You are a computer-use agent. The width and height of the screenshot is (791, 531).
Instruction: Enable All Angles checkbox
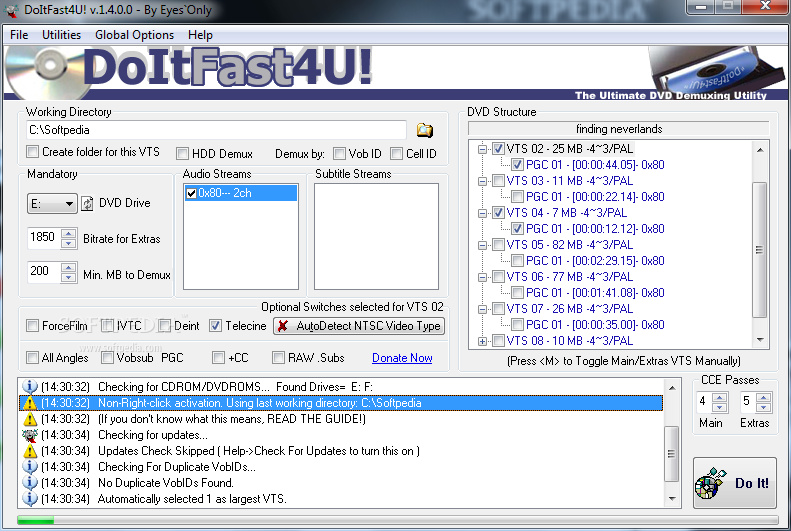[32, 358]
